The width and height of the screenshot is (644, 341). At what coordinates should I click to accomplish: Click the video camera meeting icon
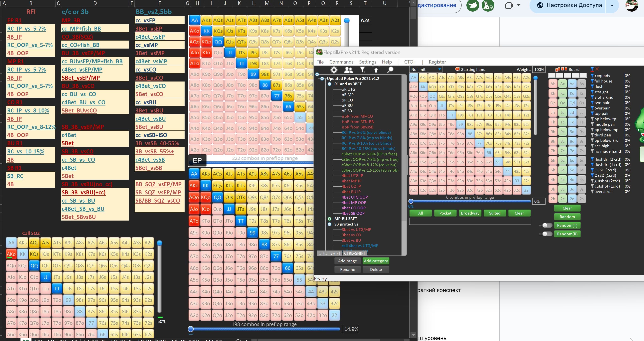(x=509, y=5)
